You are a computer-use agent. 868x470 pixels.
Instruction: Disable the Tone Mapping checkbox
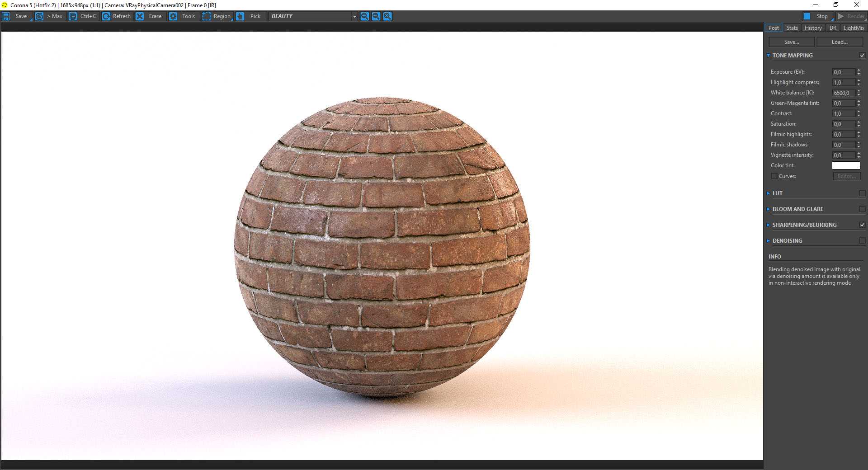pyautogui.click(x=862, y=55)
